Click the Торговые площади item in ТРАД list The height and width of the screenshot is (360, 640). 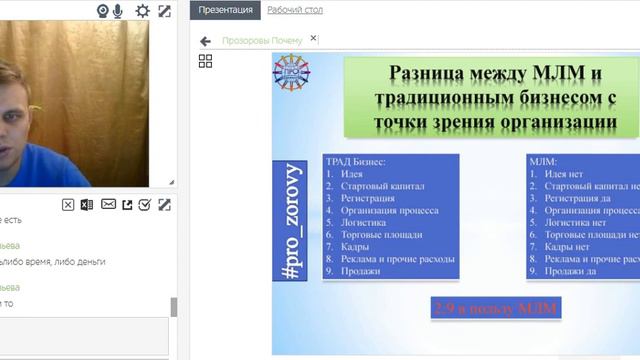(x=382, y=235)
